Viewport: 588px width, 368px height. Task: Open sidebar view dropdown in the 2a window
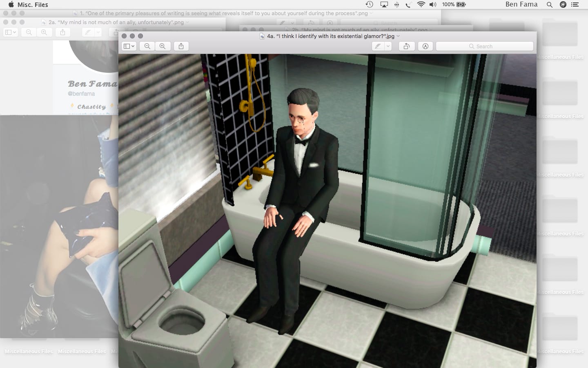coord(10,32)
